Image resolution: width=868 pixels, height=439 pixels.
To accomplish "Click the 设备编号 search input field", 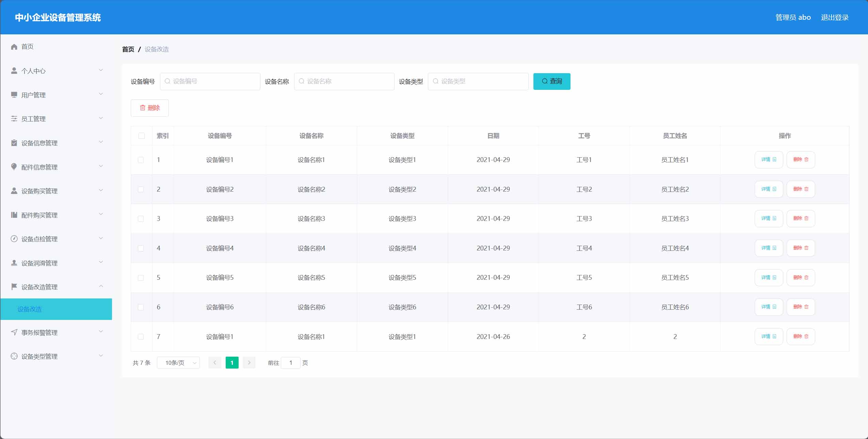I will [x=210, y=81].
